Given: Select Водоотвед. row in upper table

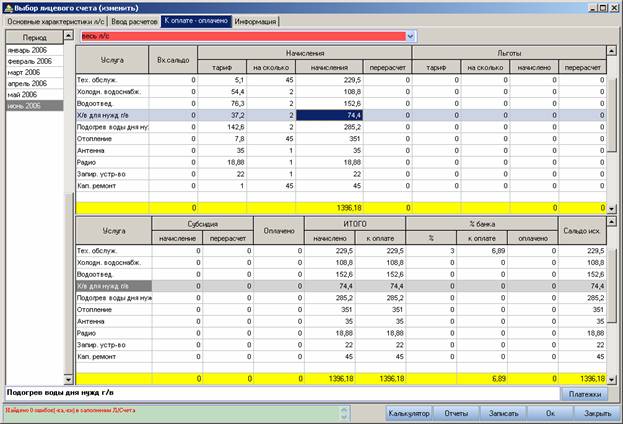Looking at the screenshot, I should pyautogui.click(x=341, y=103).
